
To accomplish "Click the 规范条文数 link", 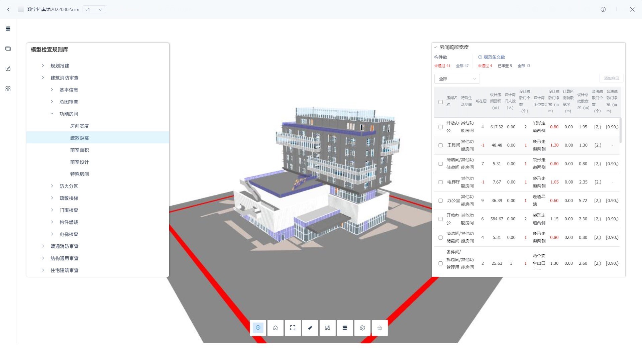I will (494, 57).
